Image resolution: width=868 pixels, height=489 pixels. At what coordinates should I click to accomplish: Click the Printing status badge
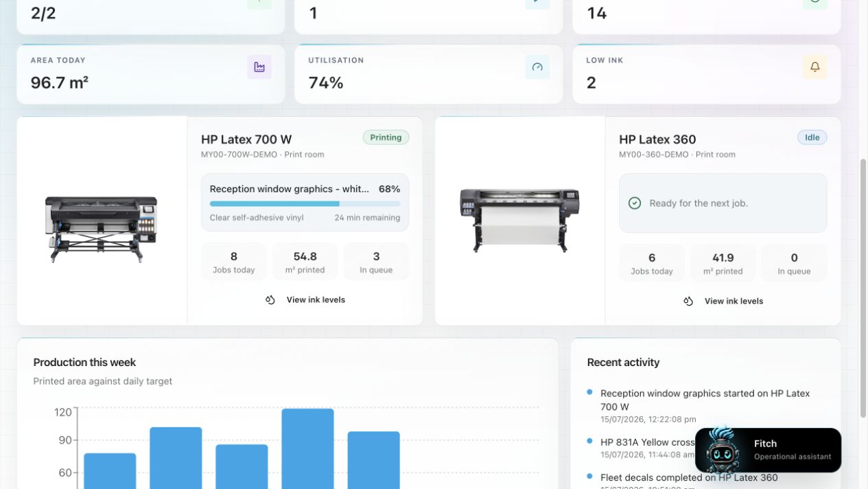pyautogui.click(x=386, y=137)
